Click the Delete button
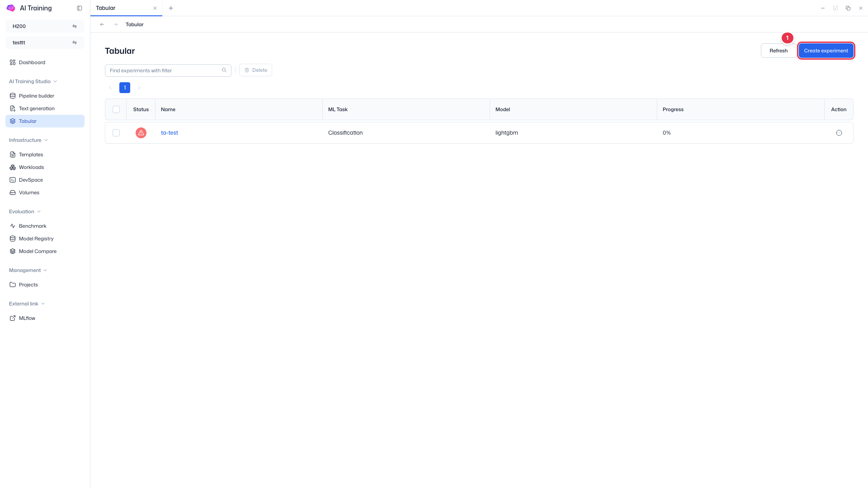The image size is (868, 488). (x=255, y=70)
